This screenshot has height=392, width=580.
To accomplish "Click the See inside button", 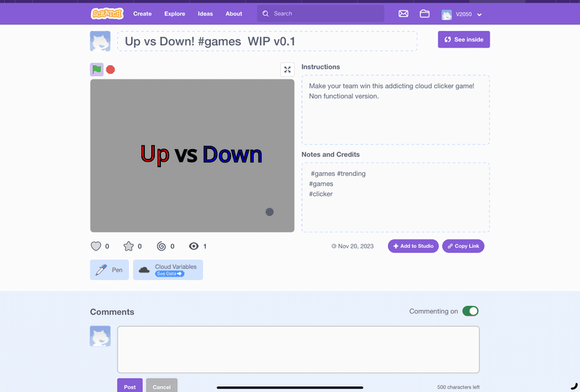I will 464,40.
